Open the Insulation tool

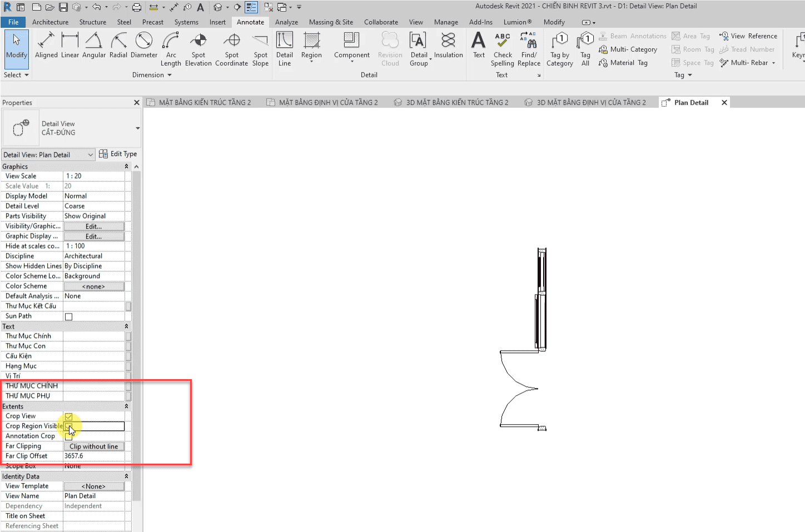click(x=448, y=46)
